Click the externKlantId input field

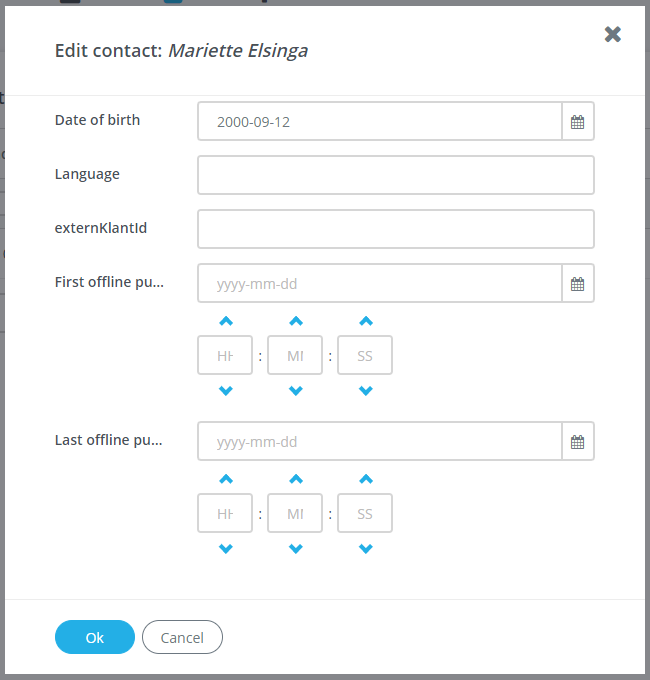pos(396,229)
